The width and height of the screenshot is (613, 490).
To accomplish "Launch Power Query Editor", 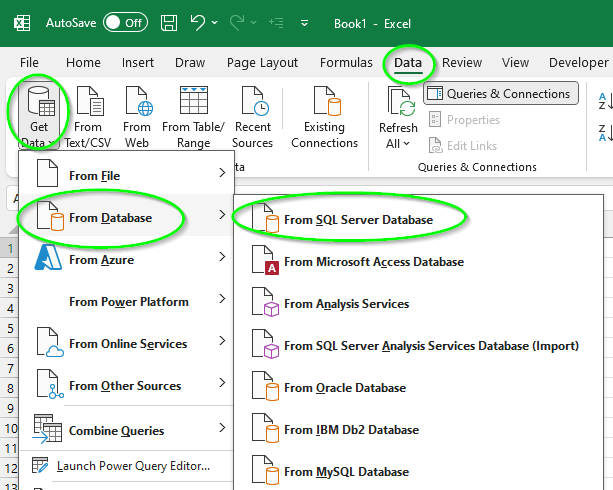I will (x=126, y=466).
